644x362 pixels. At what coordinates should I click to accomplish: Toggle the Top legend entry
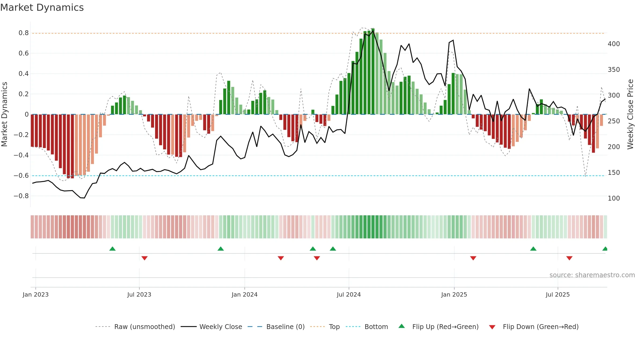[x=325, y=327]
